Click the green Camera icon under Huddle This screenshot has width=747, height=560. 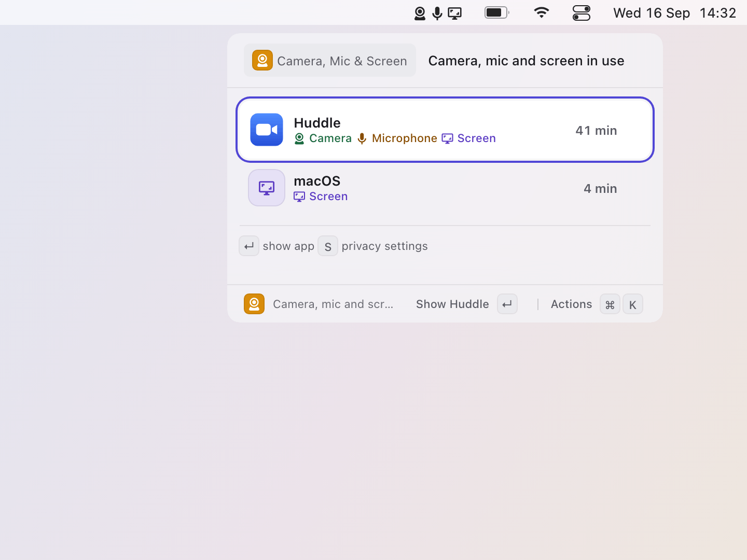click(x=299, y=138)
